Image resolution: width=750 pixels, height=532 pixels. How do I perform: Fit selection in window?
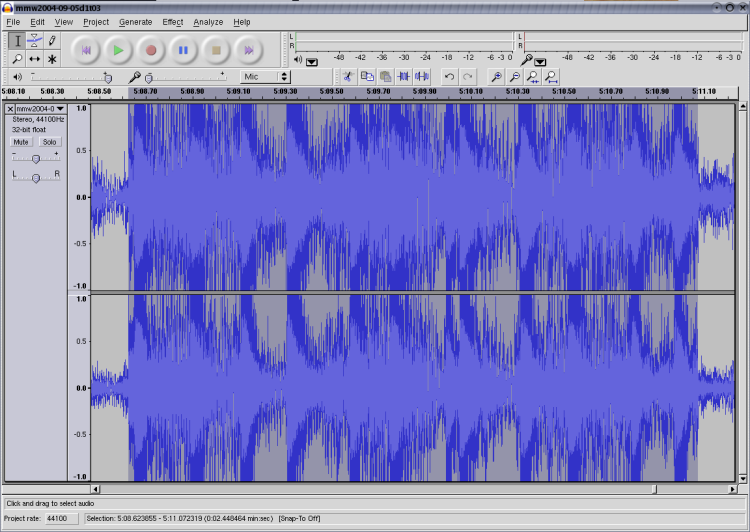pos(533,77)
